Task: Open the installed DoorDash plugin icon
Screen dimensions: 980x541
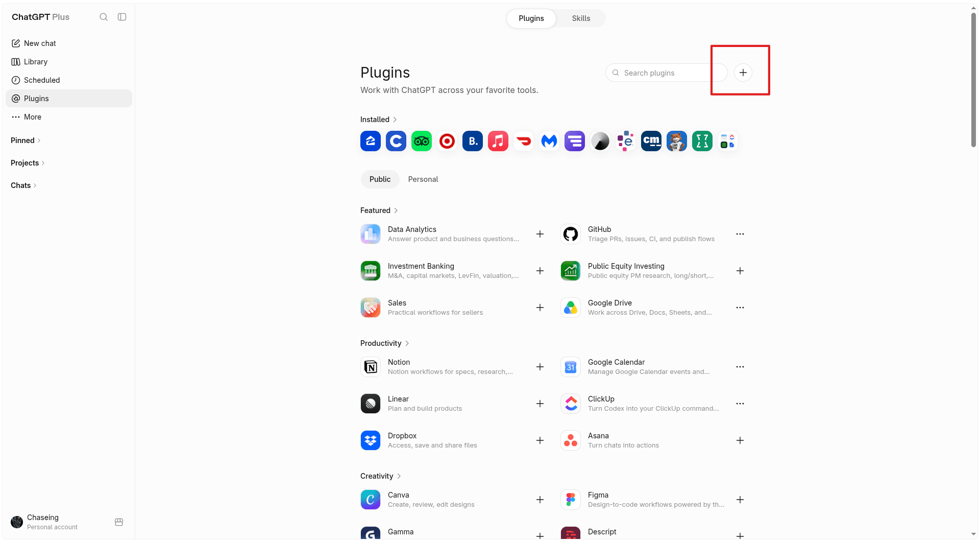Action: [524, 141]
